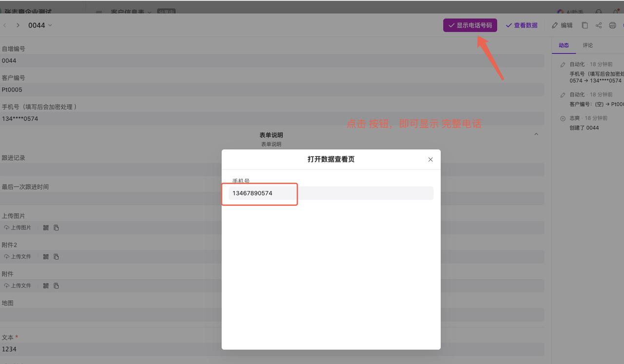Click 上传图片 upload button
Image resolution: width=624 pixels, height=364 pixels.
tap(18, 228)
